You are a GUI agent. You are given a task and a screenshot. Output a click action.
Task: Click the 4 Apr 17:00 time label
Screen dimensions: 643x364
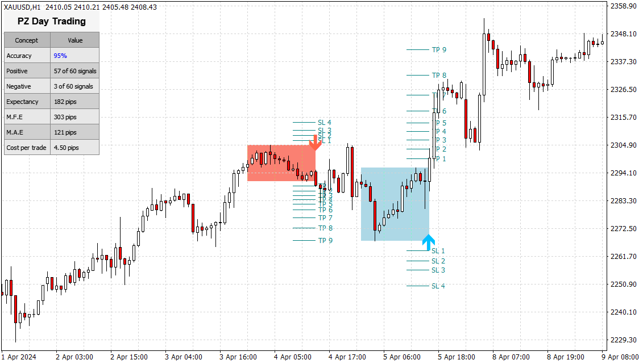pyautogui.click(x=347, y=357)
